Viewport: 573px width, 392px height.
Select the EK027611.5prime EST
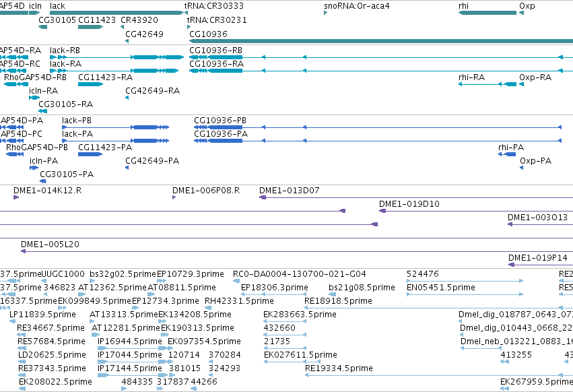click(x=292, y=362)
